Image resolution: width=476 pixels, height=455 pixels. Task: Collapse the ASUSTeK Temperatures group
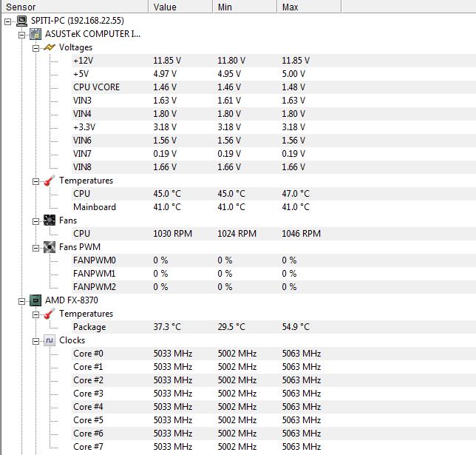click(x=35, y=181)
